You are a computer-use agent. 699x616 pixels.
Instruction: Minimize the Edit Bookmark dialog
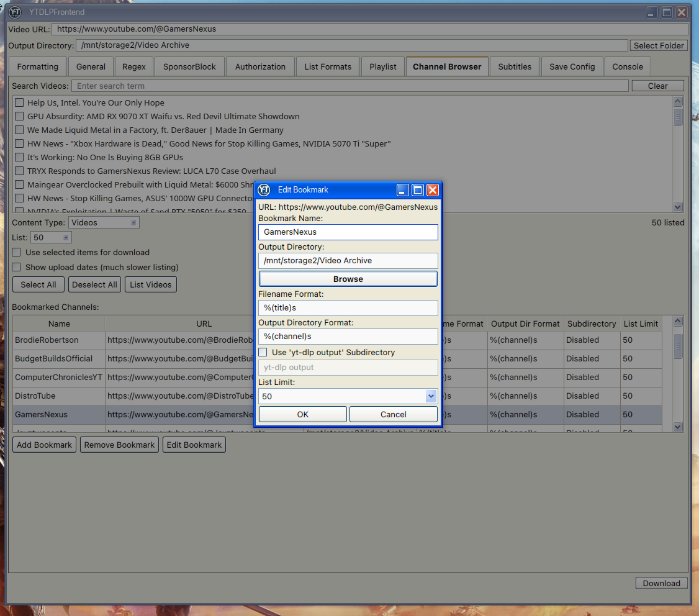pyautogui.click(x=402, y=191)
